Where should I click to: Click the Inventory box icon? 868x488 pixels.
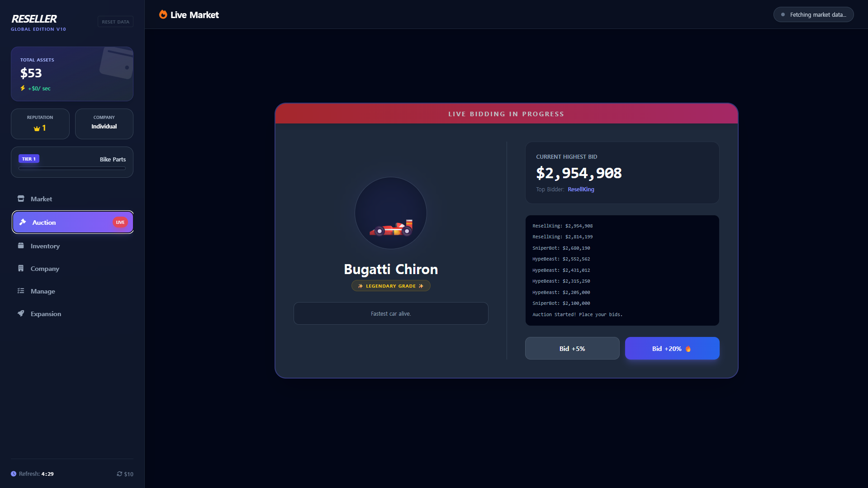tap(21, 246)
